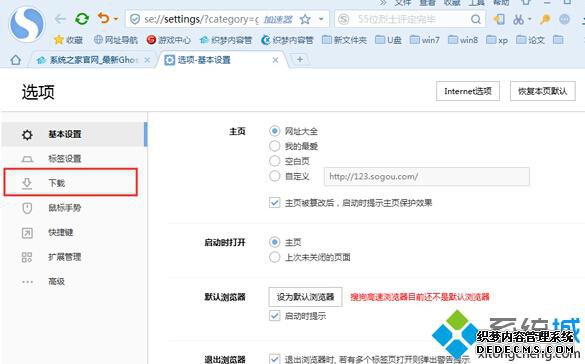585x364 pixels.
Task: Click the Sogou search engine icon
Action: click(x=344, y=19)
